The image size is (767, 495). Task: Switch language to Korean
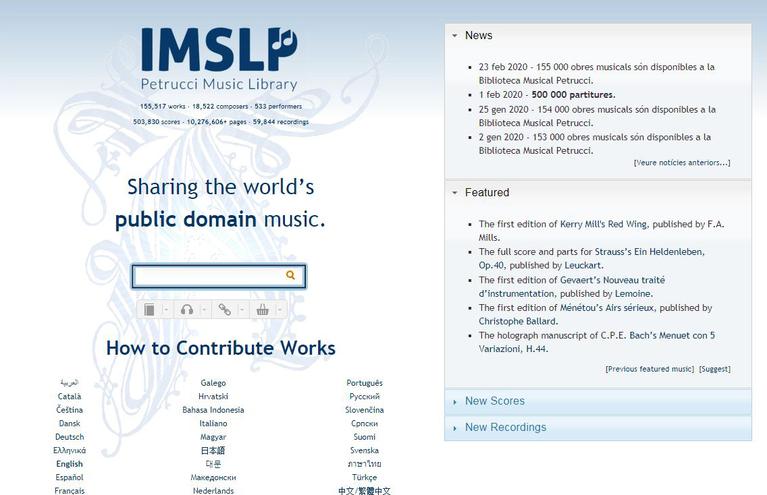213,464
